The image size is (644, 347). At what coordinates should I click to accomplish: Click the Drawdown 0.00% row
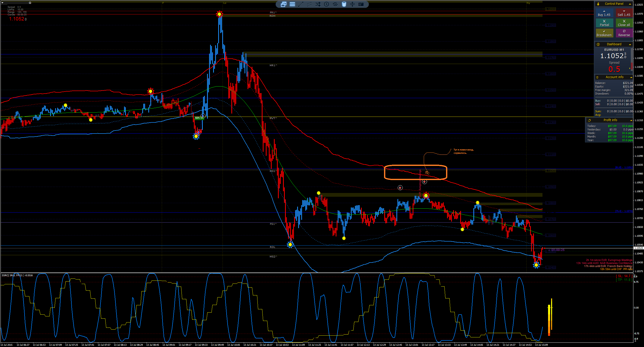(614, 94)
